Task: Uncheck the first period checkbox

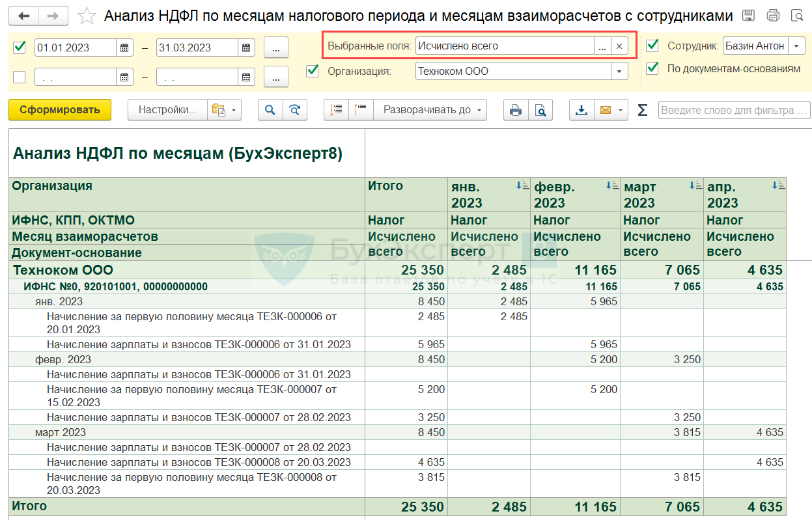Action: (20, 47)
